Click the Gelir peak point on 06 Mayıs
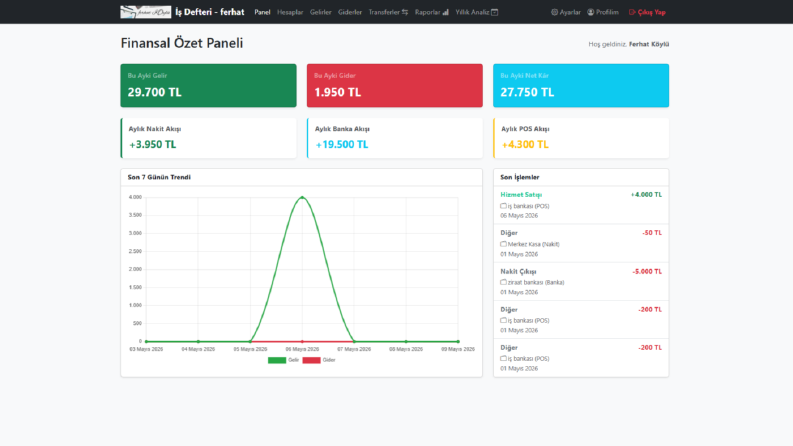 pyautogui.click(x=302, y=197)
